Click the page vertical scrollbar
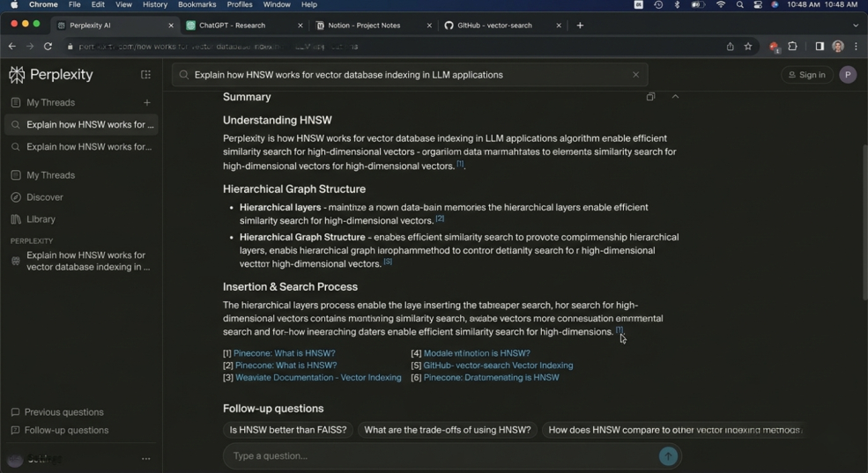The height and width of the screenshot is (473, 868). coord(864,221)
